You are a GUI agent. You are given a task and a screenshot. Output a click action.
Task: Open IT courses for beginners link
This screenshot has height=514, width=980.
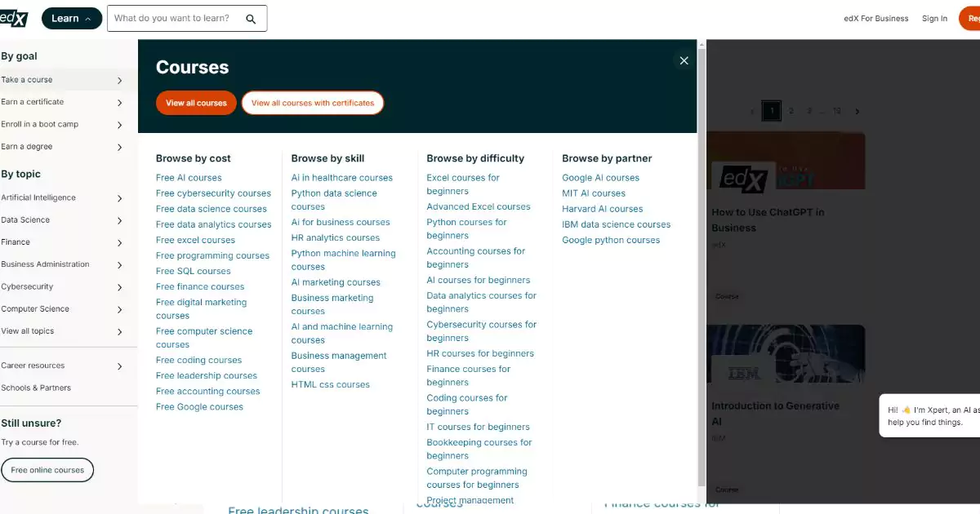click(x=479, y=427)
